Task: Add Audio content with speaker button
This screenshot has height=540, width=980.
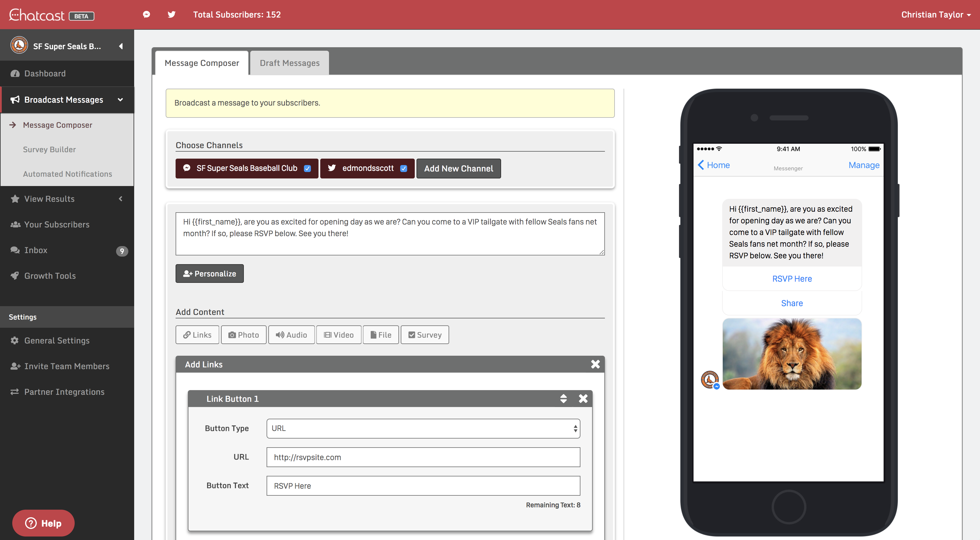Action: (x=291, y=335)
